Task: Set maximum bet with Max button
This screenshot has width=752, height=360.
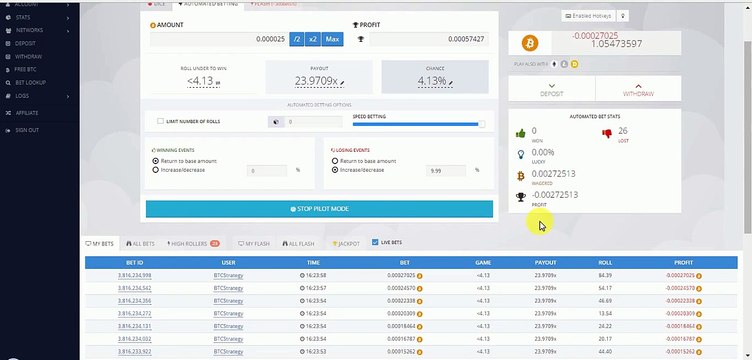Action: pyautogui.click(x=332, y=39)
